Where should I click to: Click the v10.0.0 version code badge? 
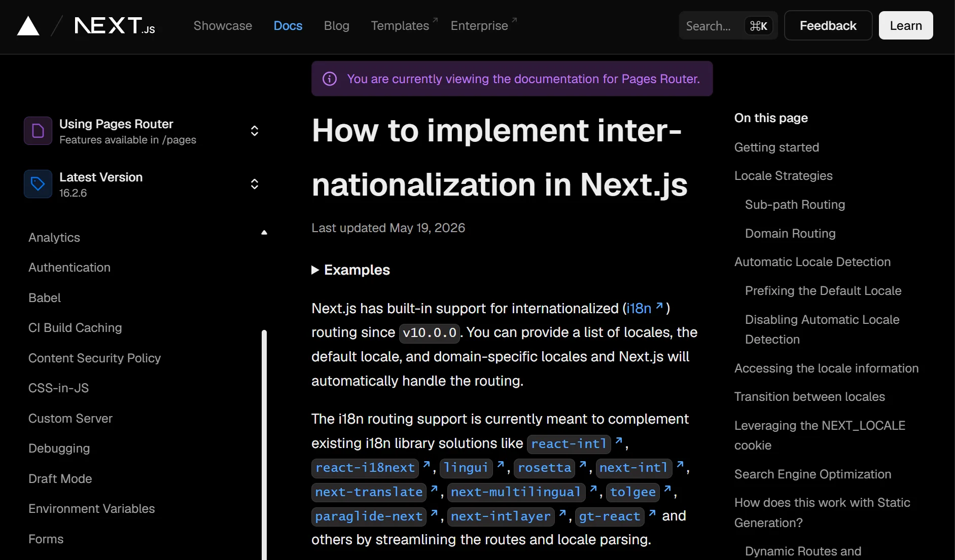pos(430,333)
